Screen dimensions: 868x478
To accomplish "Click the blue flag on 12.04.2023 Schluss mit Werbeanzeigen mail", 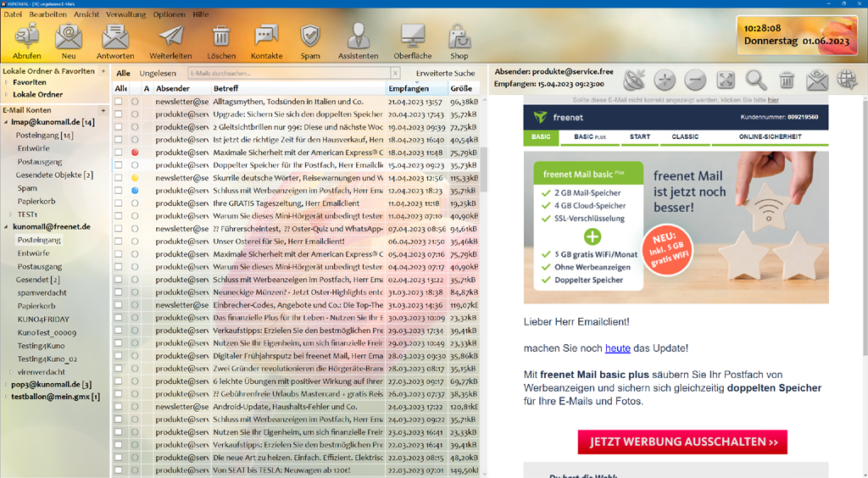I will [x=135, y=191].
